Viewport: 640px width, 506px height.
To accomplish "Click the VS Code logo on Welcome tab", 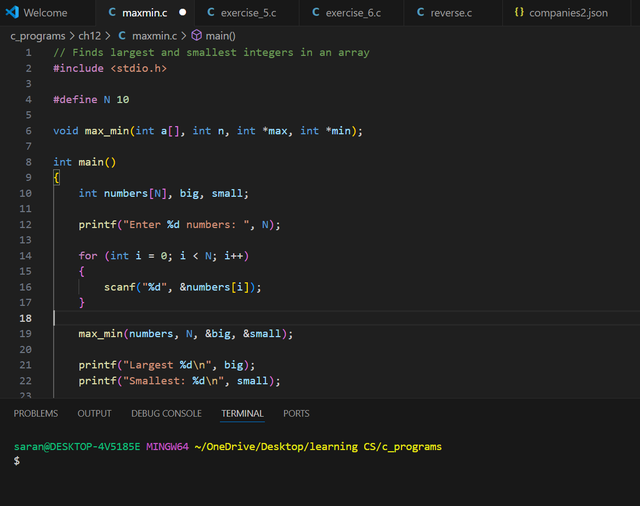I will [12, 12].
